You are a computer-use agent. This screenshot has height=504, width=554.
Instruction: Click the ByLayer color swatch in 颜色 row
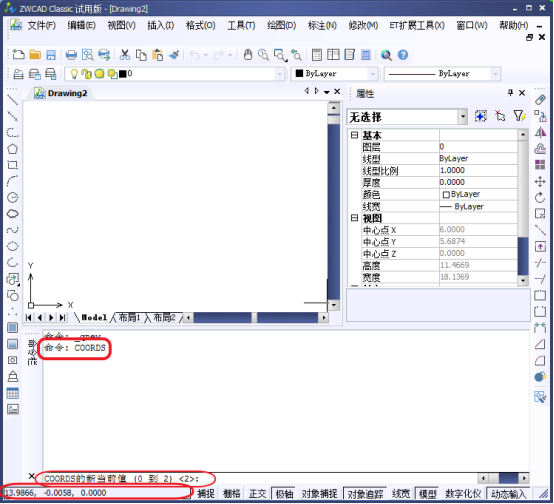[x=446, y=195]
